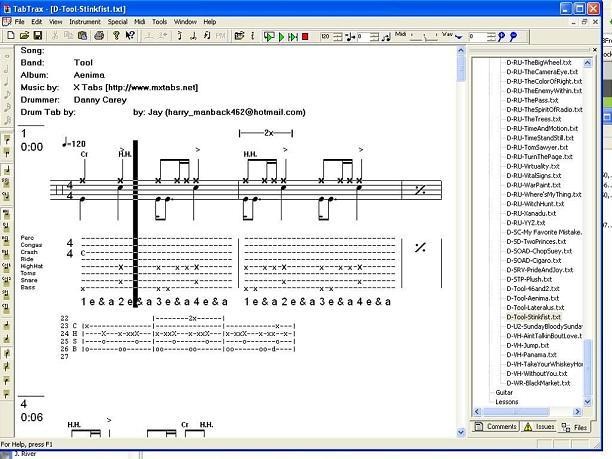Open the Tools menu
Viewport: 612px width, 459px height.
click(159, 22)
